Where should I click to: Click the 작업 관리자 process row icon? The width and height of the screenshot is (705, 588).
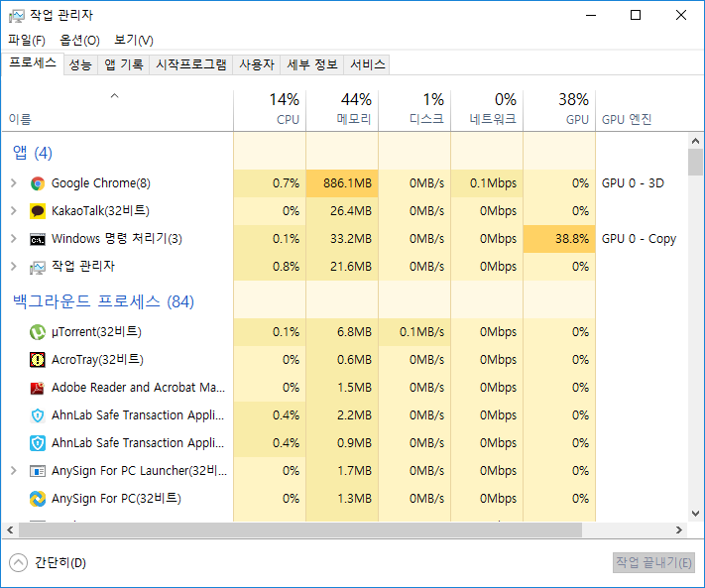[38, 267]
